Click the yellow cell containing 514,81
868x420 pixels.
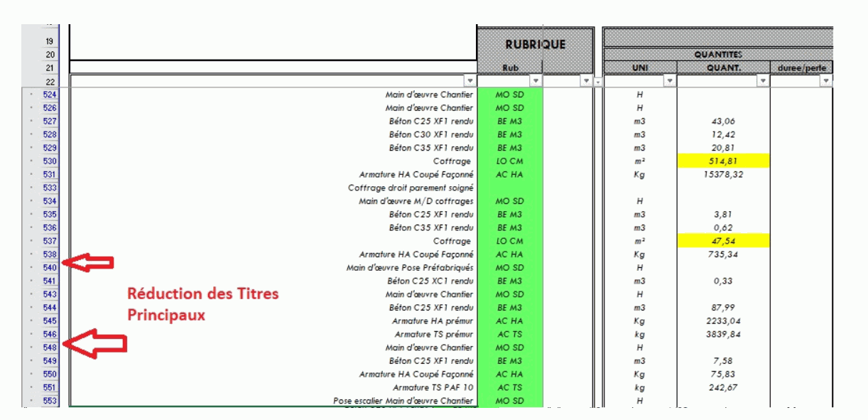723,161
